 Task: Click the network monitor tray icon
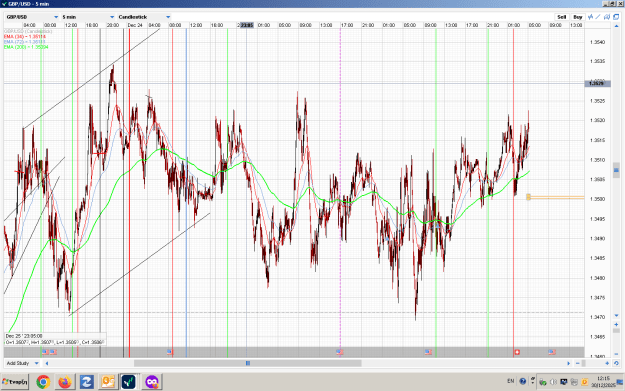click(x=564, y=382)
